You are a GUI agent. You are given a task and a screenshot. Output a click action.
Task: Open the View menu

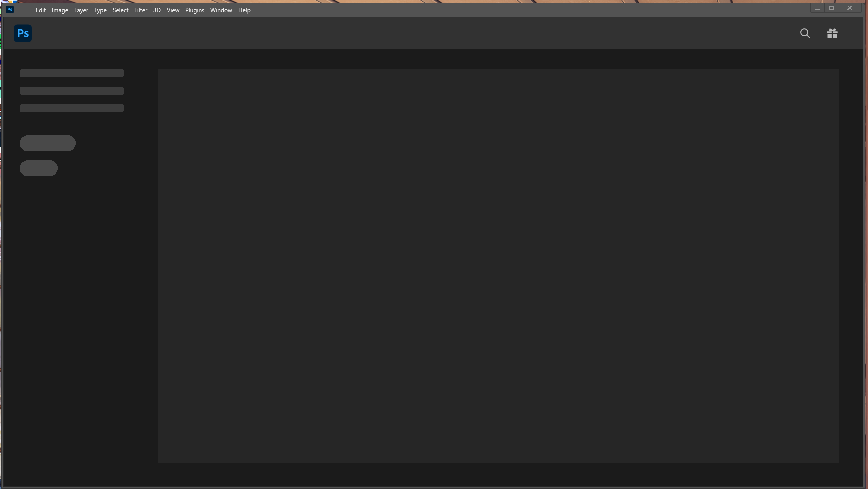(172, 10)
